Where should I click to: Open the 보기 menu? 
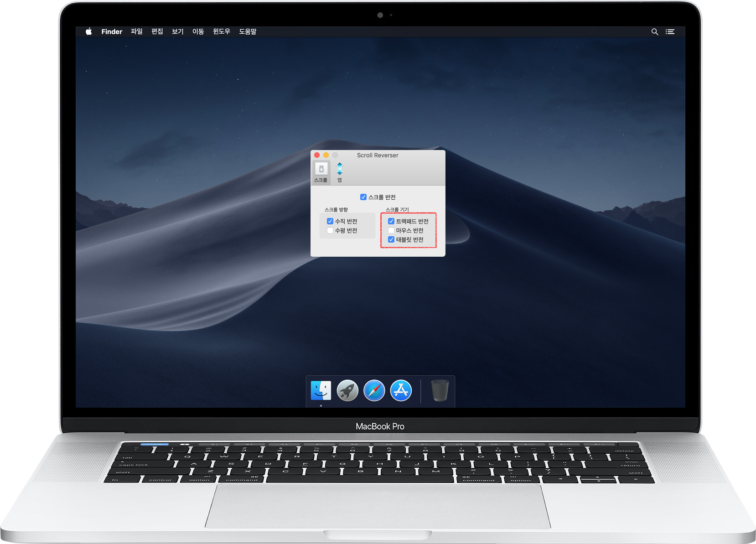tap(178, 31)
